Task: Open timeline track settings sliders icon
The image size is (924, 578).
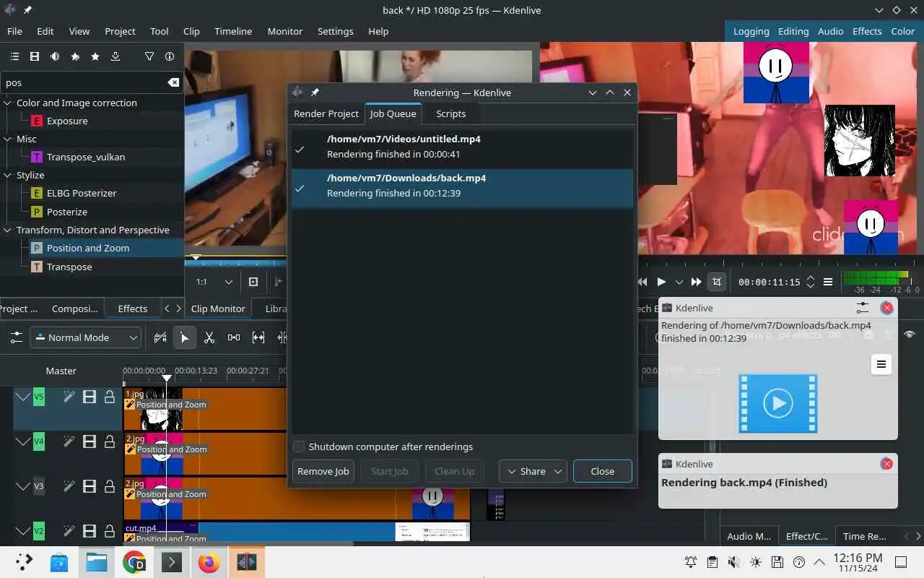Action: [x=16, y=337]
